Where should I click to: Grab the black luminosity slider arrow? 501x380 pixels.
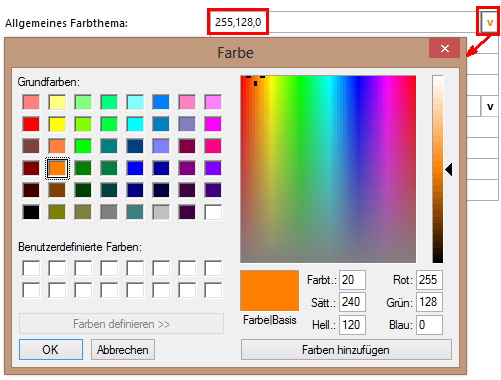(449, 170)
